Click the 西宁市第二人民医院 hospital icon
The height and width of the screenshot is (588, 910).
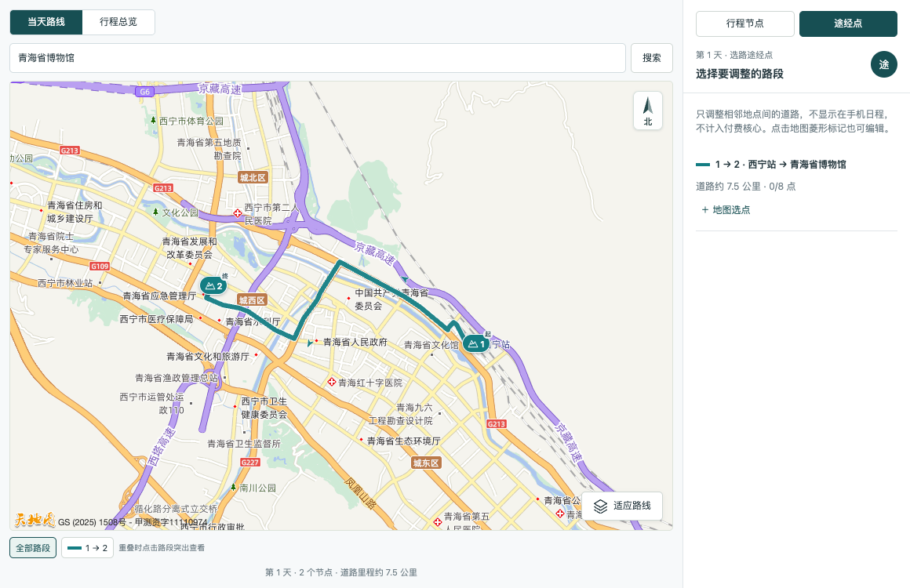pos(238,213)
